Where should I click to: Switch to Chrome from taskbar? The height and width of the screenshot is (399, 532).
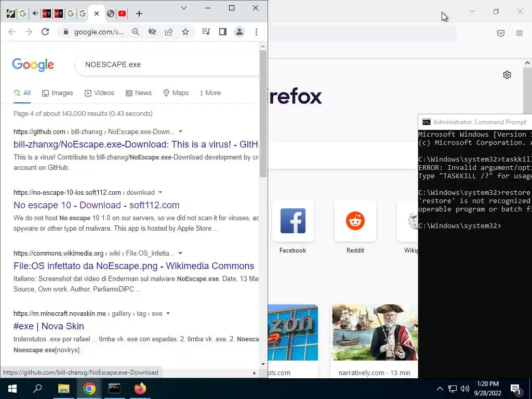(89, 389)
